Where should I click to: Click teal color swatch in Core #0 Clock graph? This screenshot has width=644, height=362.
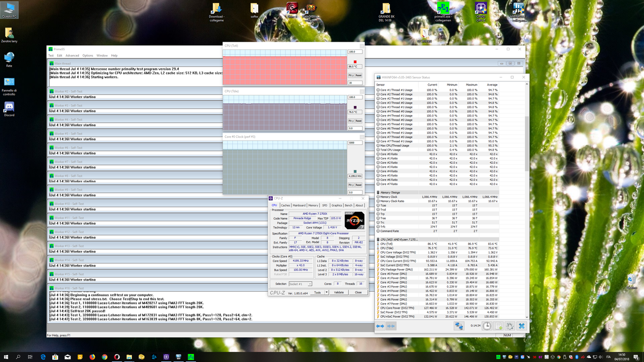pyautogui.click(x=355, y=171)
